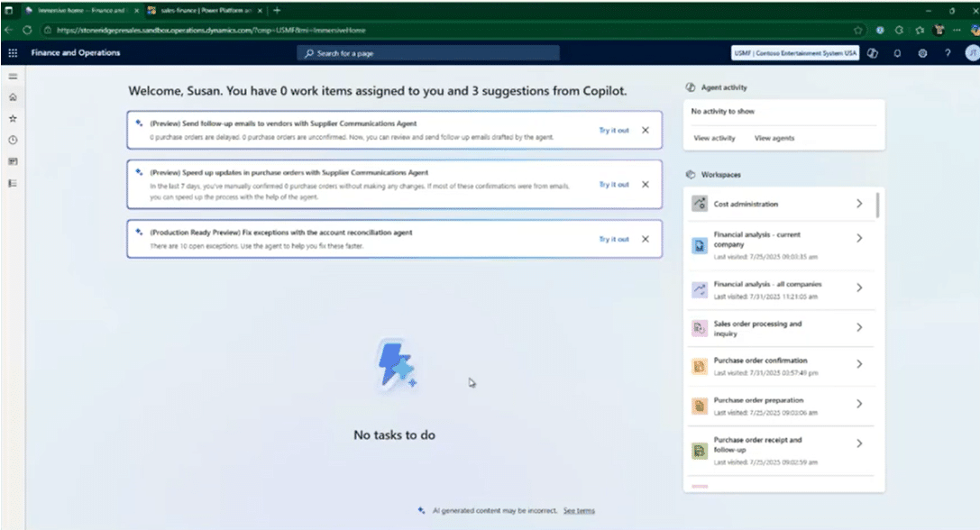Click the Search for a page field
Image resolution: width=980 pixels, height=530 pixels.
(428, 53)
